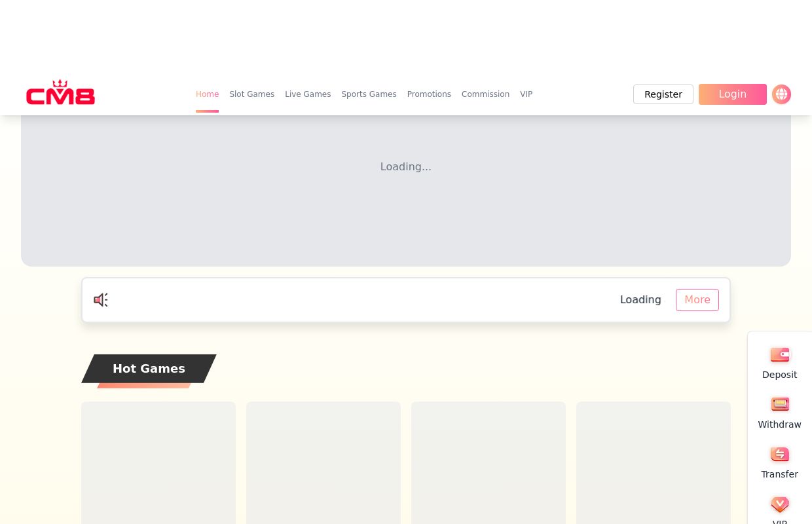Open the Promotions page
The image size is (812, 524).
(429, 94)
